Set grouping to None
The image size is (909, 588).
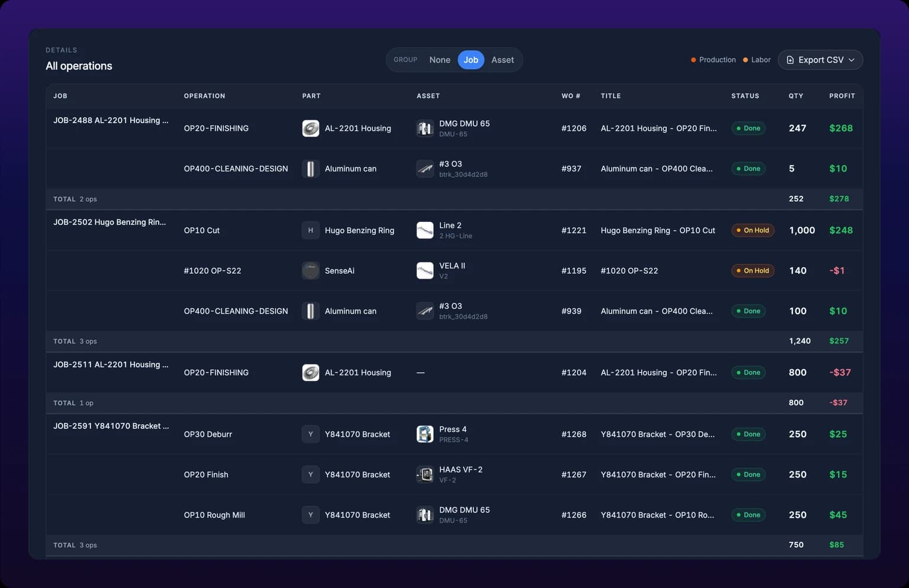pyautogui.click(x=440, y=60)
